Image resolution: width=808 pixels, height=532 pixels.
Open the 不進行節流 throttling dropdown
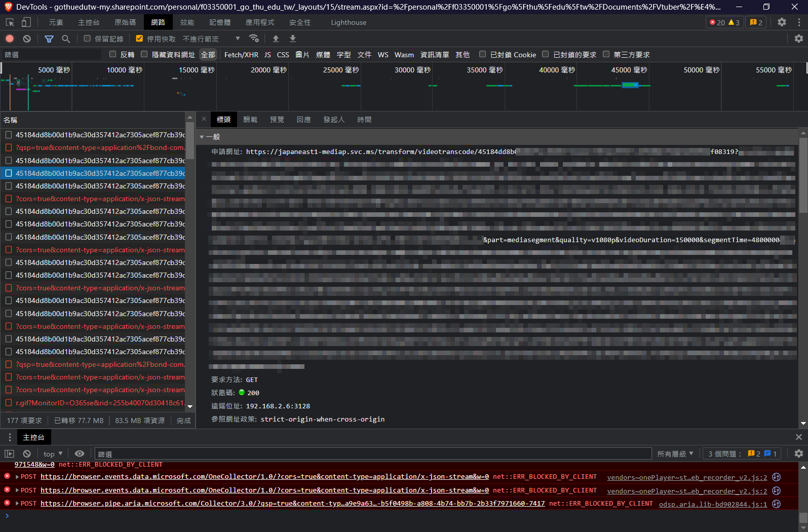(x=211, y=39)
